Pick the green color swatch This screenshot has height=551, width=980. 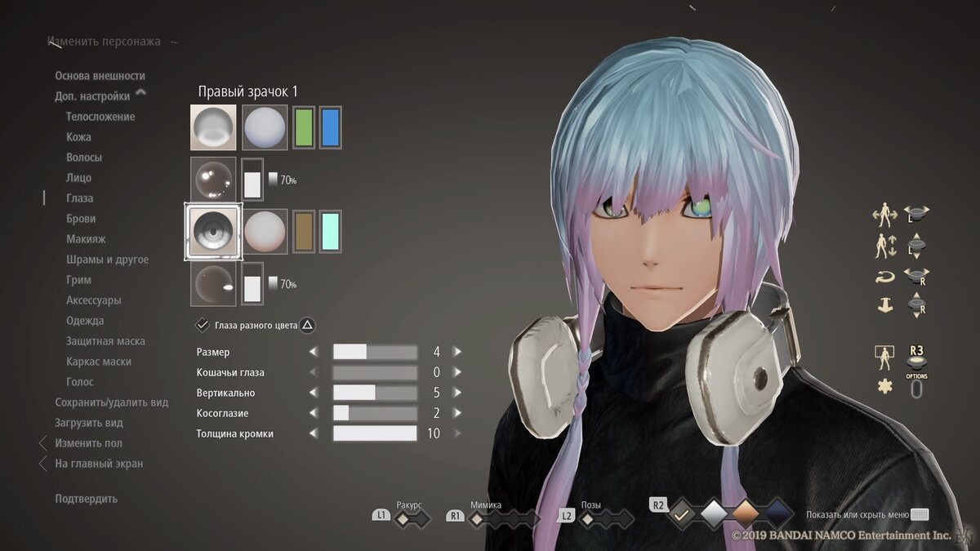click(x=304, y=127)
